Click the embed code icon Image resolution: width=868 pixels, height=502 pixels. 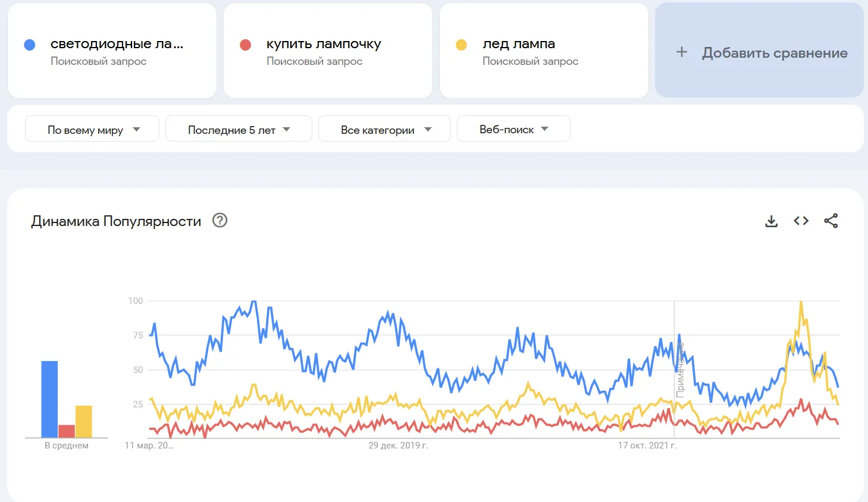pos(801,221)
